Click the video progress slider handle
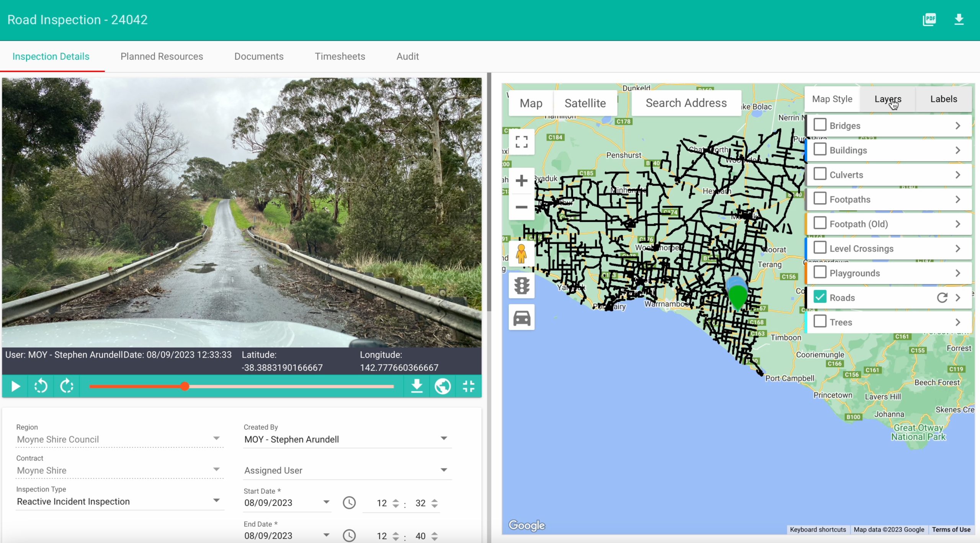 (185, 386)
